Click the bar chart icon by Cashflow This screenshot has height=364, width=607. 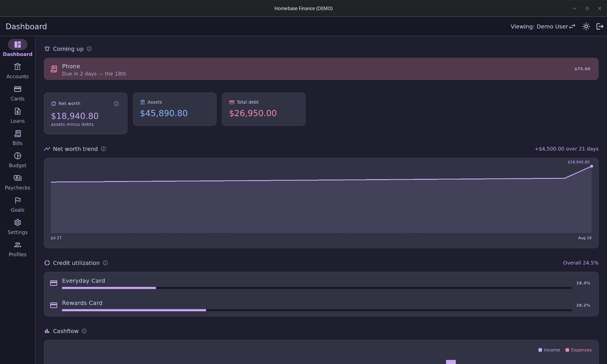click(47, 331)
